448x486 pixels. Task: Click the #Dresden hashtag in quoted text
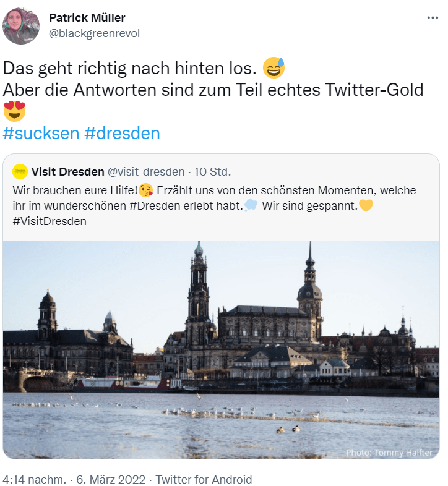pyautogui.click(x=155, y=206)
